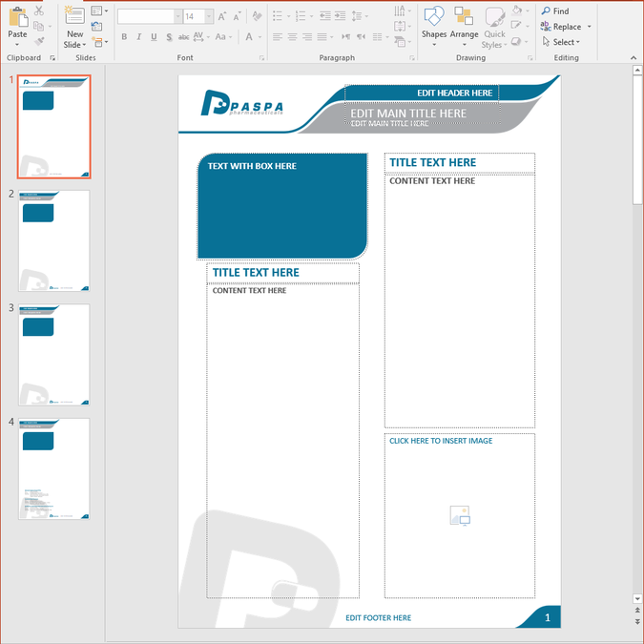The image size is (644, 644).
Task: Open the font name dropdown arrow
Action: click(x=177, y=16)
